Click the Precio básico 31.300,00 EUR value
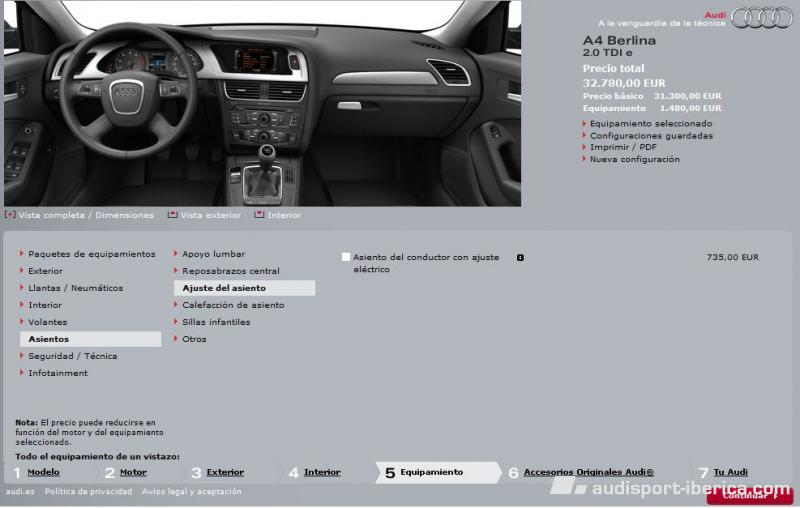This screenshot has height=508, width=800. 687,96
